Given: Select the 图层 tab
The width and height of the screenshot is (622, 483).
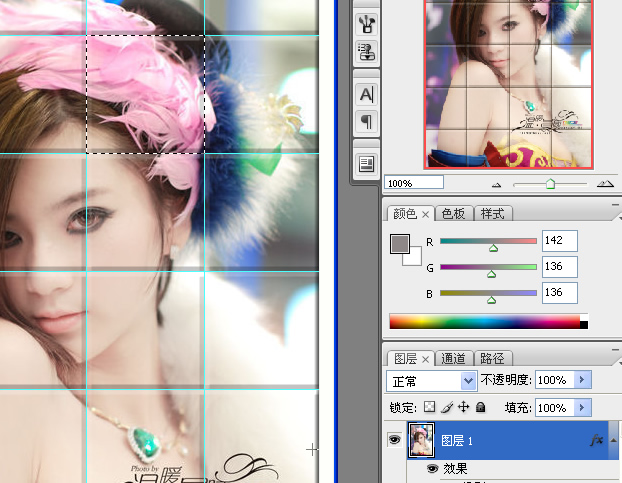Looking at the screenshot, I should 405,358.
